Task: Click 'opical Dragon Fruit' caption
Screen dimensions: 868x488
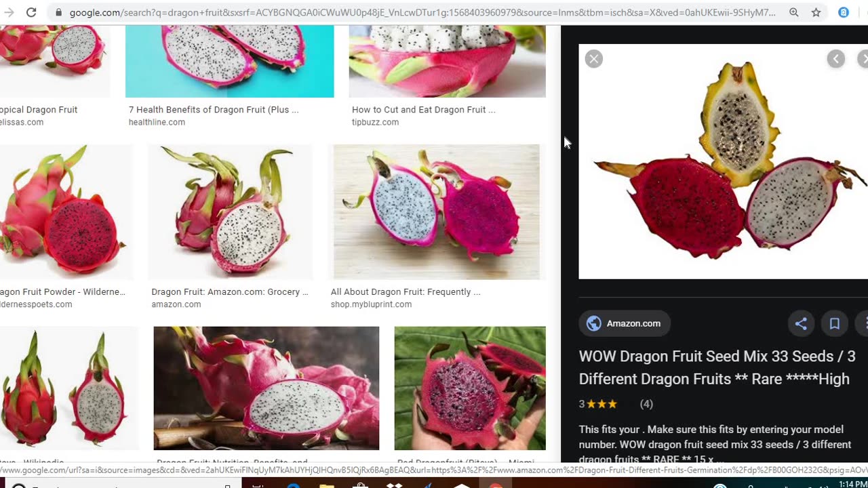Action: click(39, 110)
